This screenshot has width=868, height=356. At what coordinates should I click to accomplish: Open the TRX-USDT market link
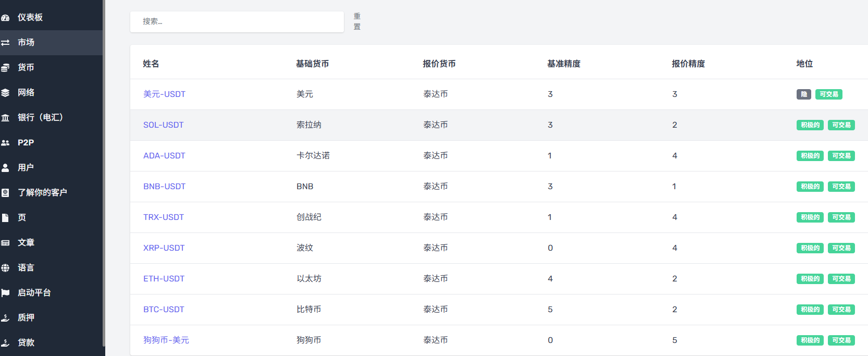(164, 217)
